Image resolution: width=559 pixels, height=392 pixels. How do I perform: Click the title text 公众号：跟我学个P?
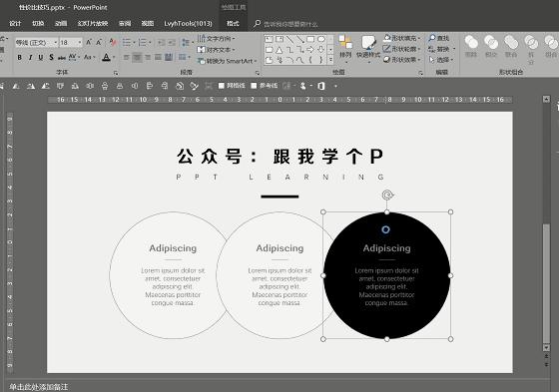pos(279,156)
